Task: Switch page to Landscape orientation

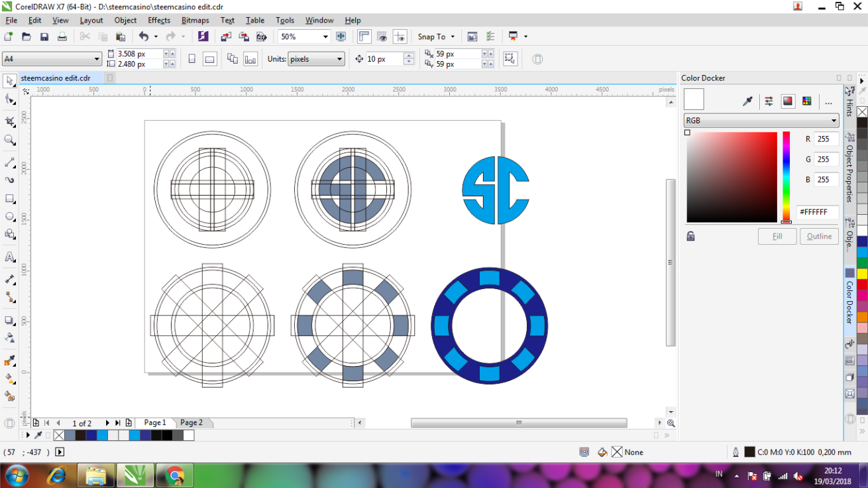Action: [x=209, y=59]
